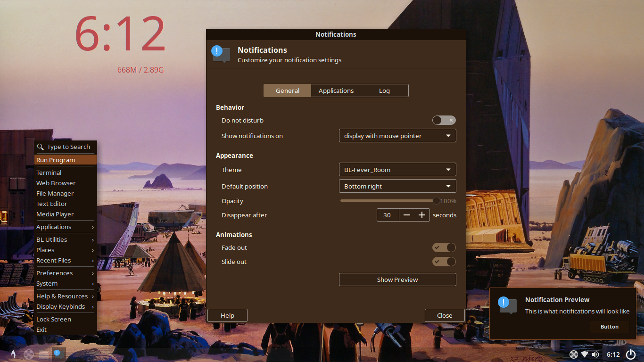Expand the Applications submenu
The height and width of the screenshot is (362, 644).
tap(66, 227)
